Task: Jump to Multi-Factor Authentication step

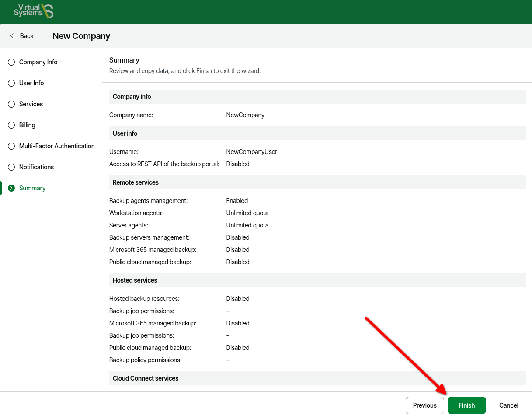Action: coord(57,146)
